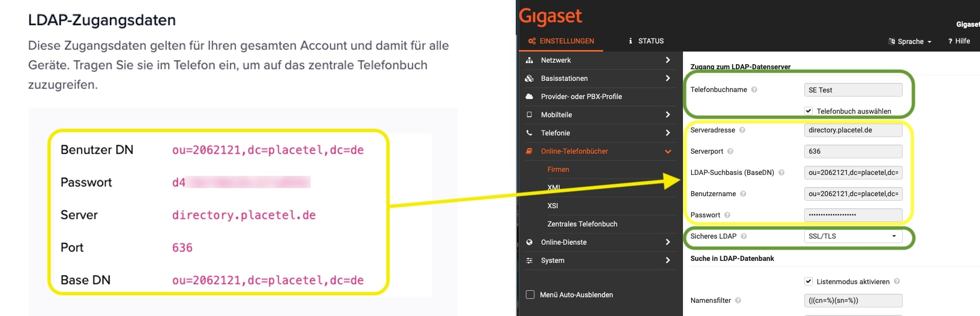Collapse the Online-Telefonbücher menu chevron

(668, 151)
